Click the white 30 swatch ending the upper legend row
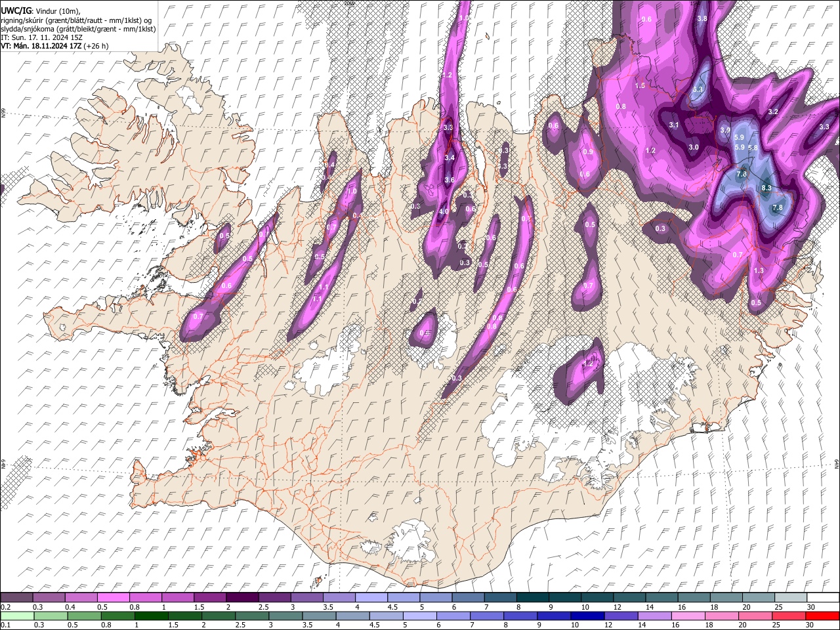 click(823, 597)
